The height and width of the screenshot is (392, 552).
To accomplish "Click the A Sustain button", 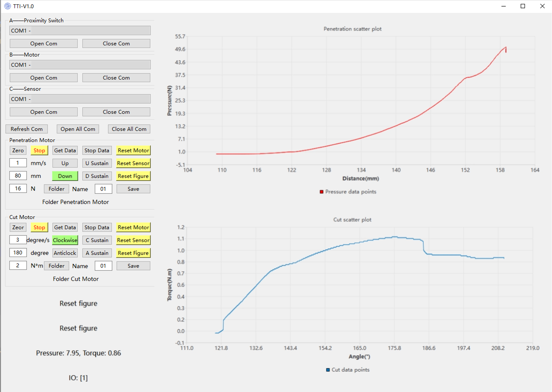I will [97, 253].
